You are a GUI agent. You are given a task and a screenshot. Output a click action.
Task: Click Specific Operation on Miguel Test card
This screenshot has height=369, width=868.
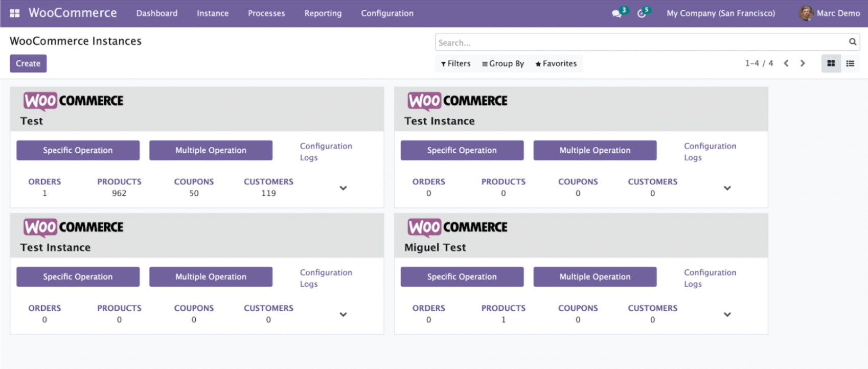pyautogui.click(x=462, y=276)
